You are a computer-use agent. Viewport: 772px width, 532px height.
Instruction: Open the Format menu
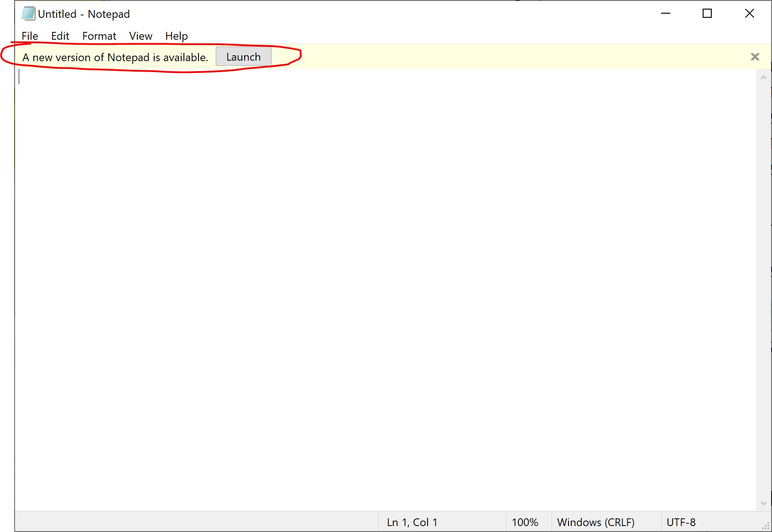99,36
